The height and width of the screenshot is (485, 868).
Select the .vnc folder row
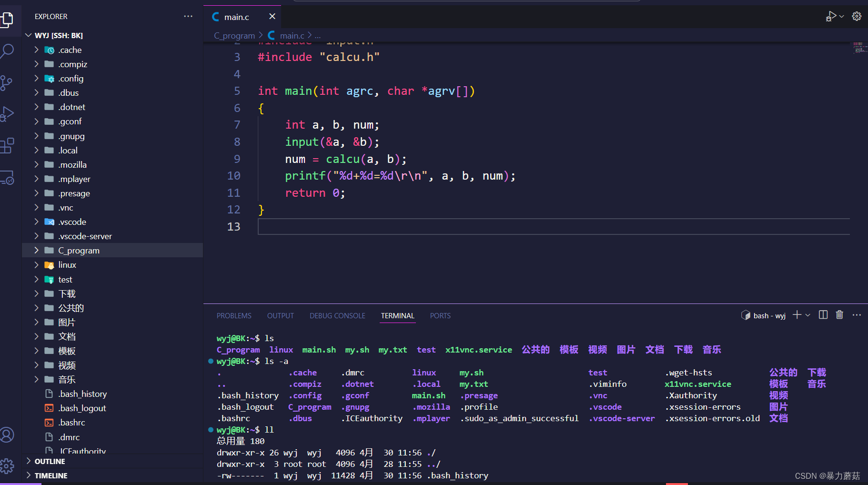click(113, 207)
